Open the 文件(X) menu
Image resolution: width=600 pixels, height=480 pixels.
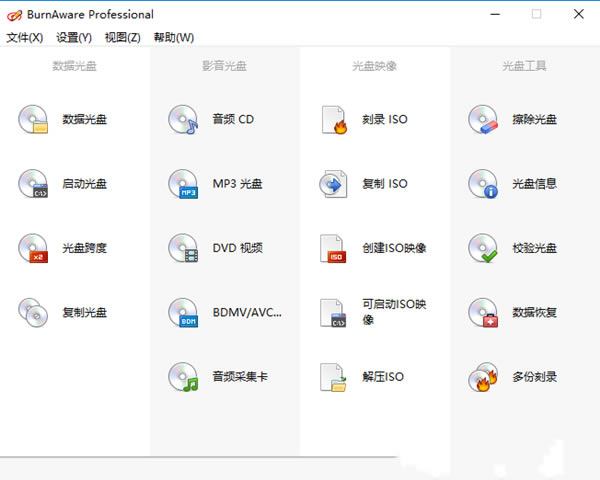pyautogui.click(x=25, y=37)
